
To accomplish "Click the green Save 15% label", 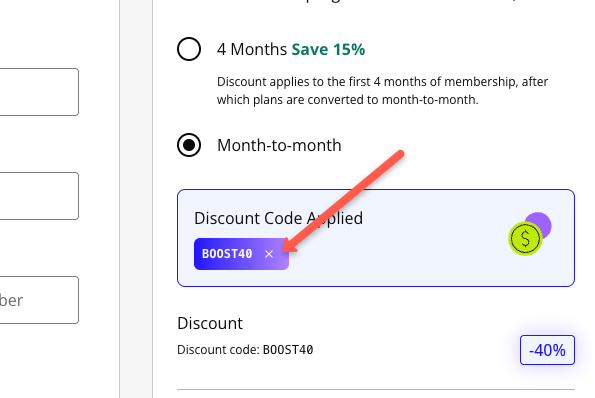I will pos(328,49).
